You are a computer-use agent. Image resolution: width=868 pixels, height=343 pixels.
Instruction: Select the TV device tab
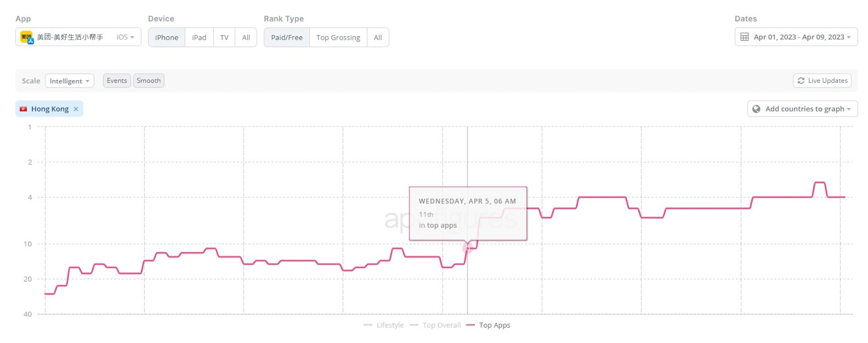click(224, 38)
